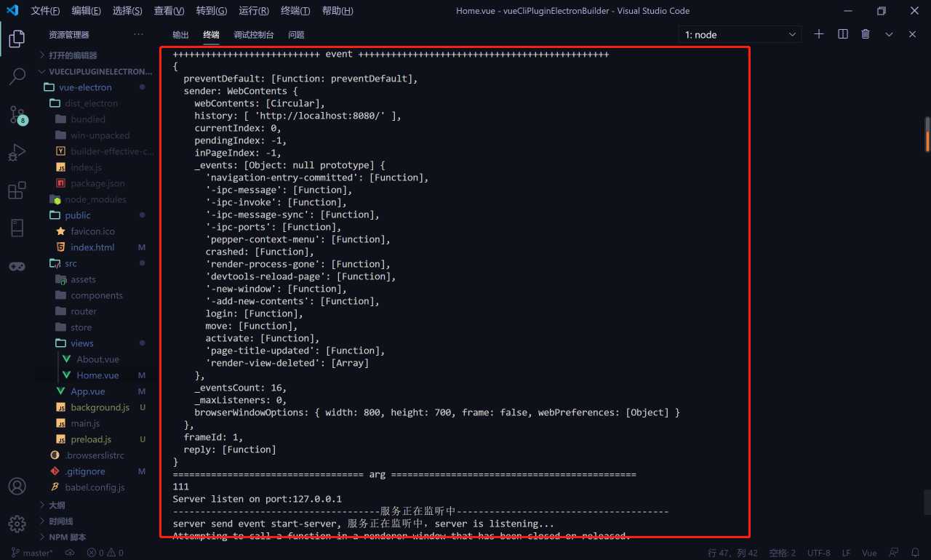The height and width of the screenshot is (560, 931).
Task: Change indentation via 空格: 2
Action: pos(783,553)
